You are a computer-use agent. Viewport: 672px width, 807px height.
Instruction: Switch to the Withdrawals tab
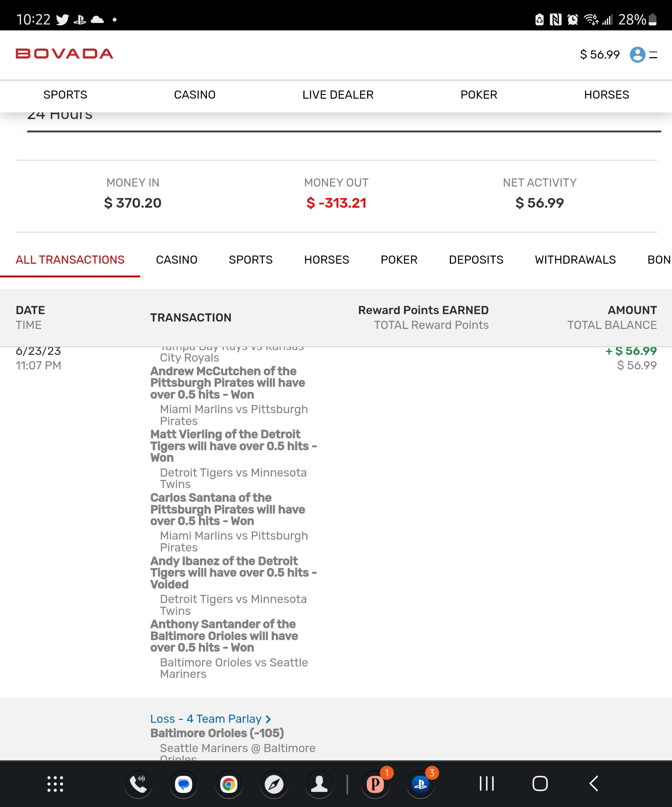pyautogui.click(x=575, y=260)
